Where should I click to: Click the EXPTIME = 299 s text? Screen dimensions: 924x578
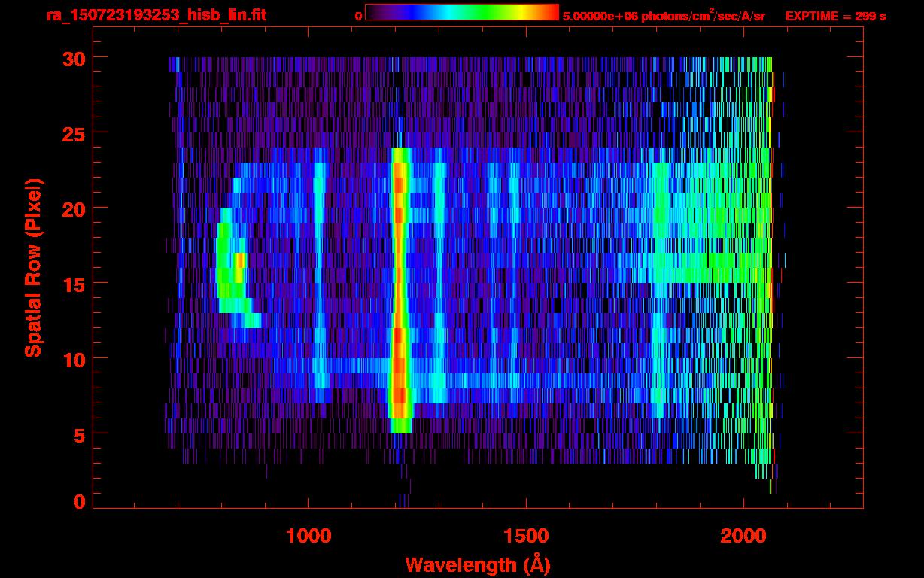pos(835,16)
